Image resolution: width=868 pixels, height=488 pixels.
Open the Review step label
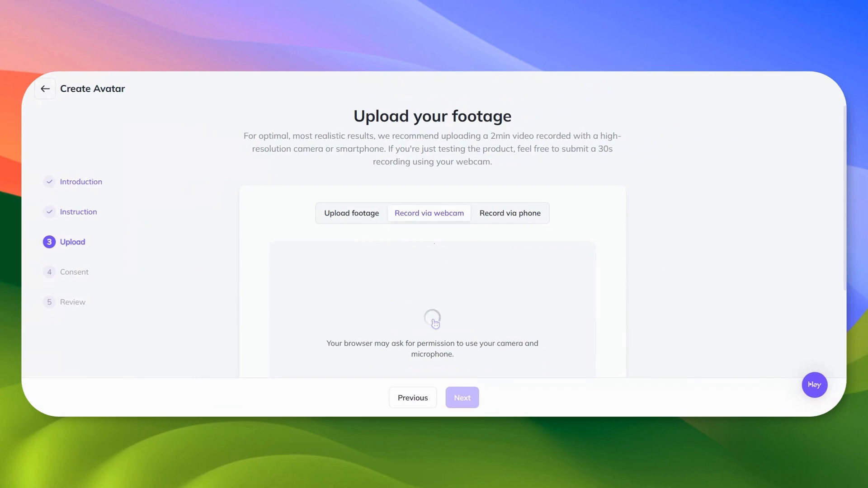click(72, 302)
